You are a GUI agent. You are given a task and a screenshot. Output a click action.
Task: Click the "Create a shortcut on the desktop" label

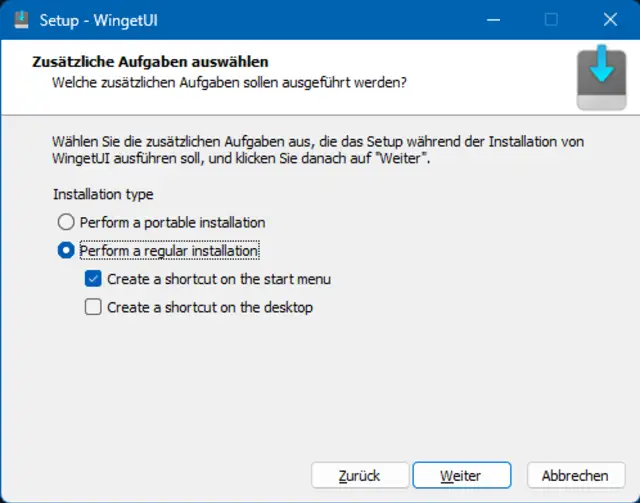210,307
